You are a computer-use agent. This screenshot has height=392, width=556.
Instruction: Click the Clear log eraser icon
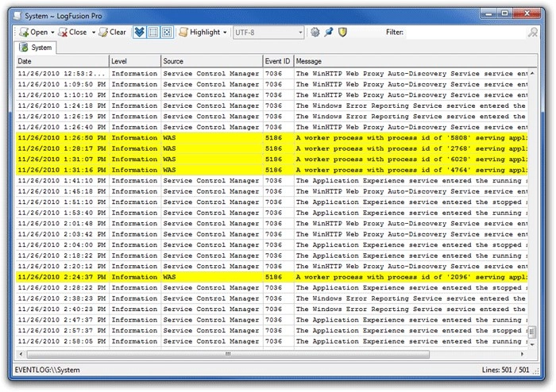click(103, 33)
